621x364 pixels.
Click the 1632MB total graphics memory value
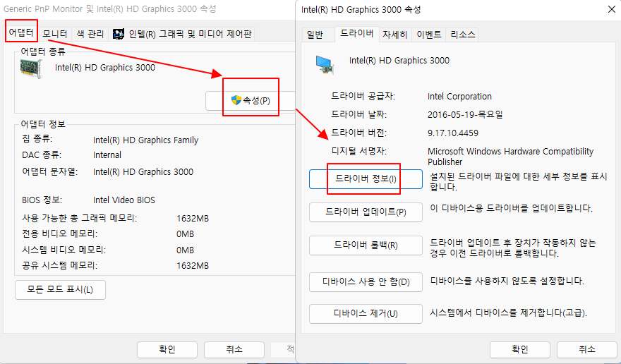point(193,219)
